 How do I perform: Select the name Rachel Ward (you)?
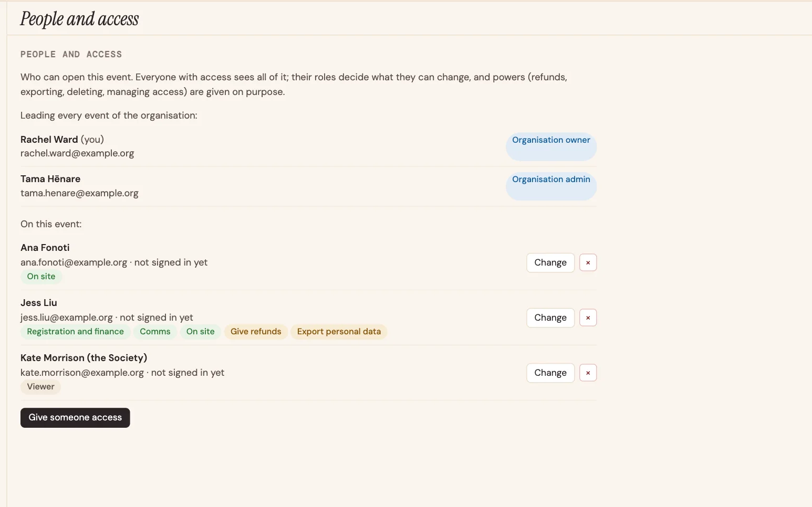pos(62,140)
